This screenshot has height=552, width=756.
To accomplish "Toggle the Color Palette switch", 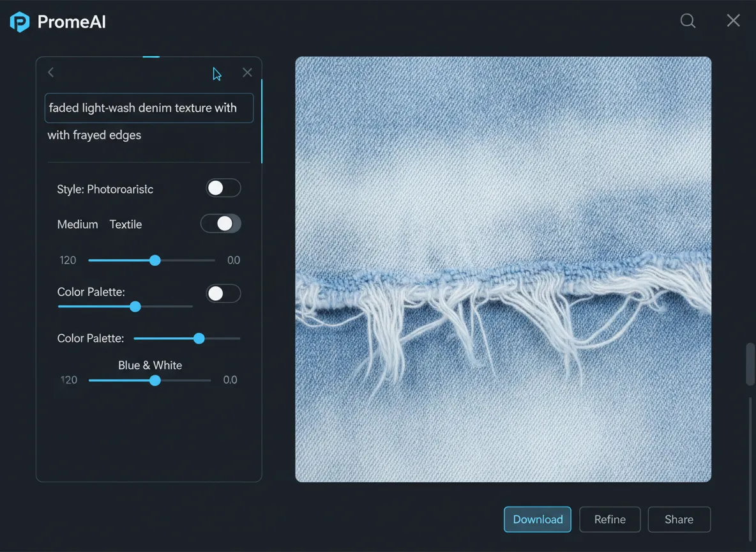I will (x=223, y=293).
